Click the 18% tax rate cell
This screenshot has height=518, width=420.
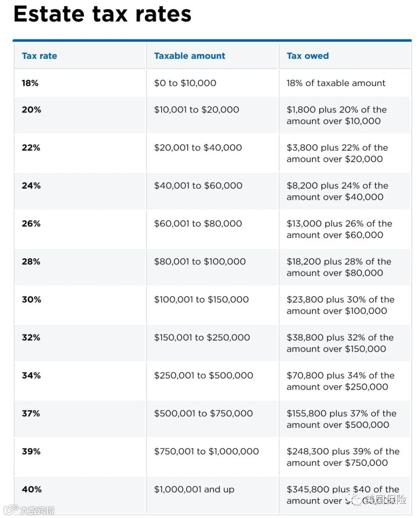click(x=30, y=83)
